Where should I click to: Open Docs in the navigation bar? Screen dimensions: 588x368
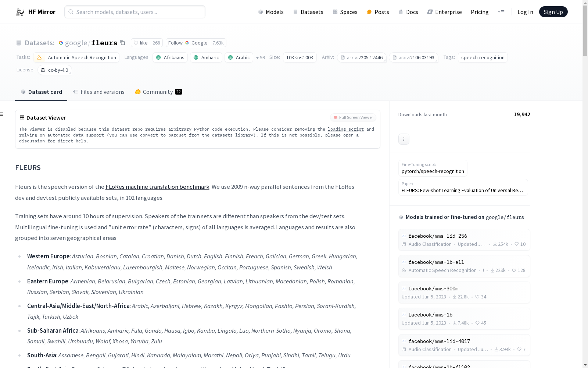[408, 12]
